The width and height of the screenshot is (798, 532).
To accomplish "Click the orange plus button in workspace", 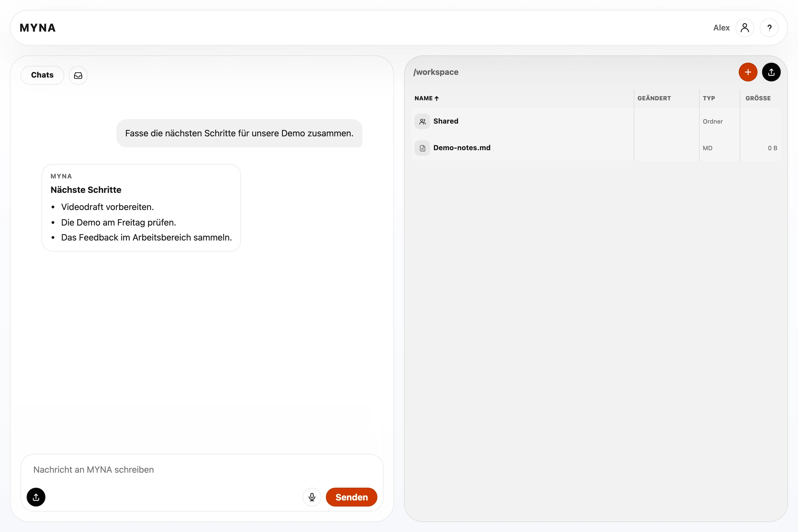I will point(748,72).
